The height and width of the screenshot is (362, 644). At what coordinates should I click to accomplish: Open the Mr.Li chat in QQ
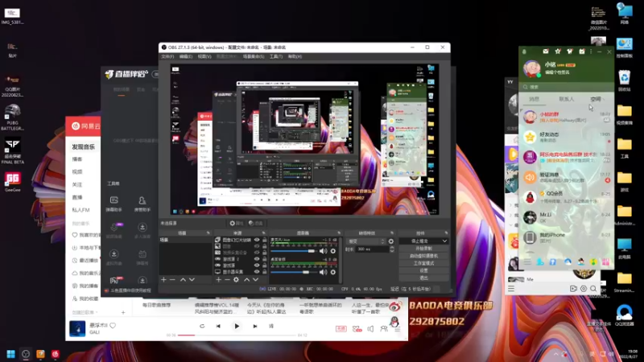click(566, 216)
